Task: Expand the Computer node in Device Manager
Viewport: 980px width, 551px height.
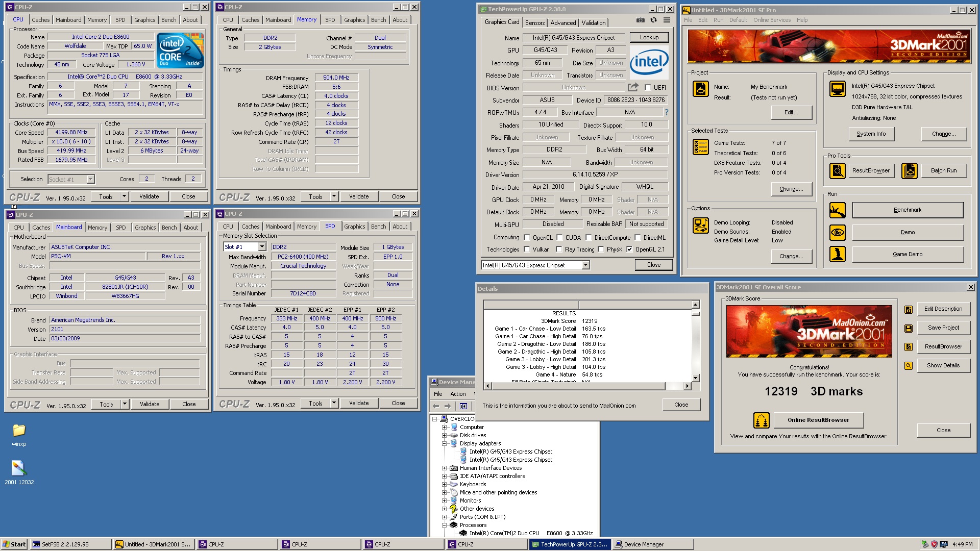Action: coord(444,427)
